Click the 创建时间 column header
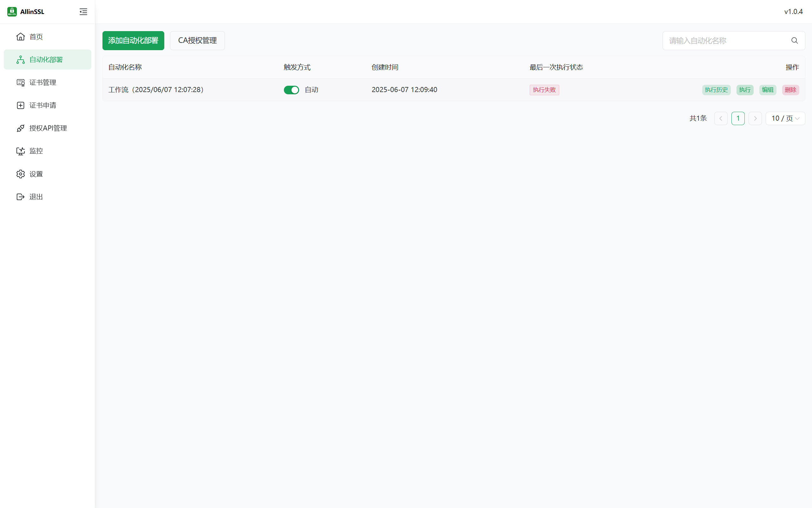This screenshot has height=508, width=812. pyautogui.click(x=385, y=67)
